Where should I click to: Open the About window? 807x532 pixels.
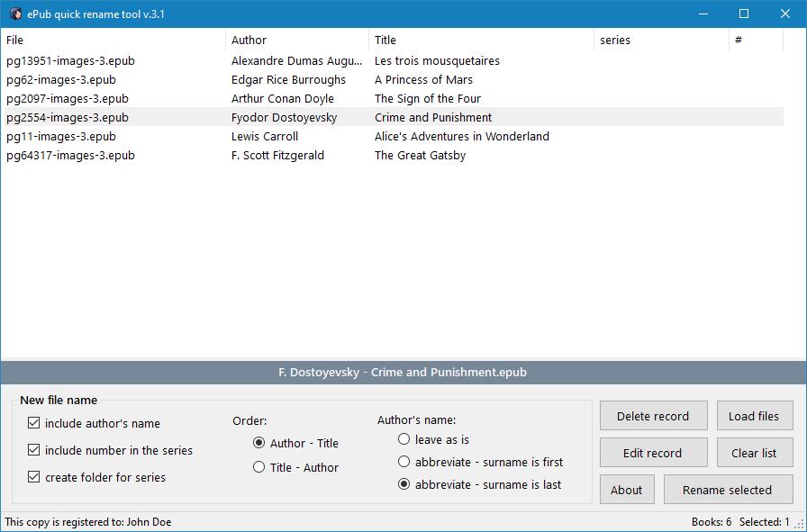pyautogui.click(x=626, y=490)
